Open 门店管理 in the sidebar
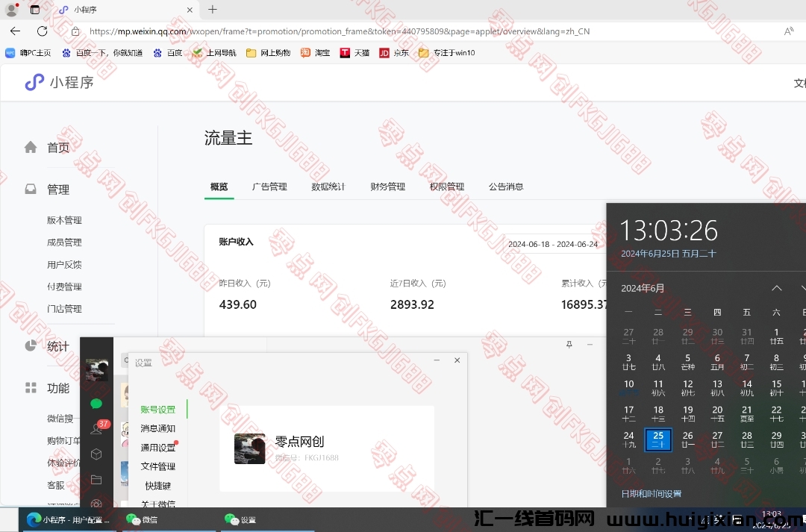 tap(64, 308)
